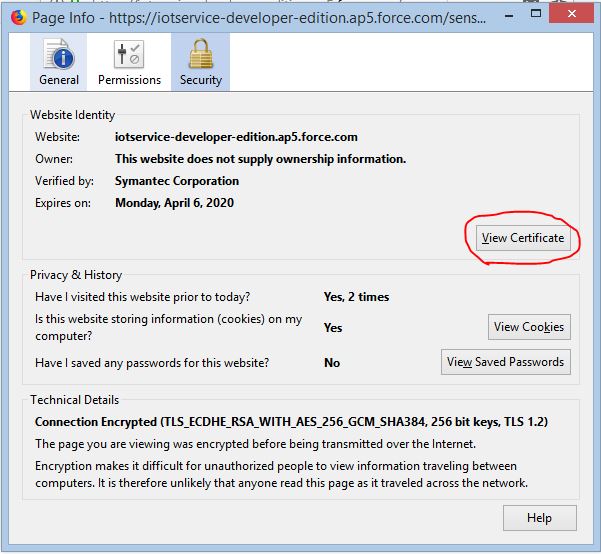601x554 pixels.
Task: Click the 'Technical Details' section heading
Action: (75, 400)
